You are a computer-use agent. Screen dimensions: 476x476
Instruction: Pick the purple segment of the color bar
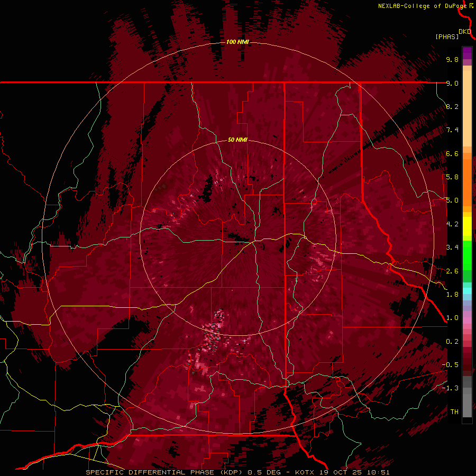pyautogui.click(x=467, y=53)
